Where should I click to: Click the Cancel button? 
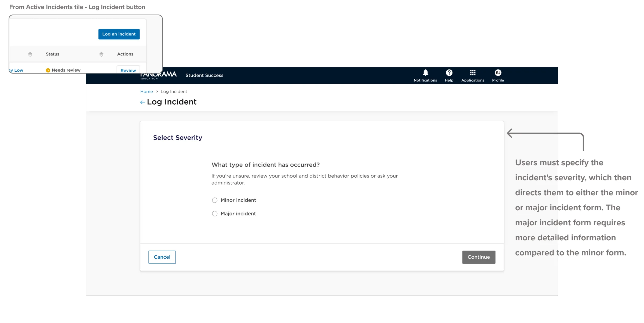(x=162, y=257)
